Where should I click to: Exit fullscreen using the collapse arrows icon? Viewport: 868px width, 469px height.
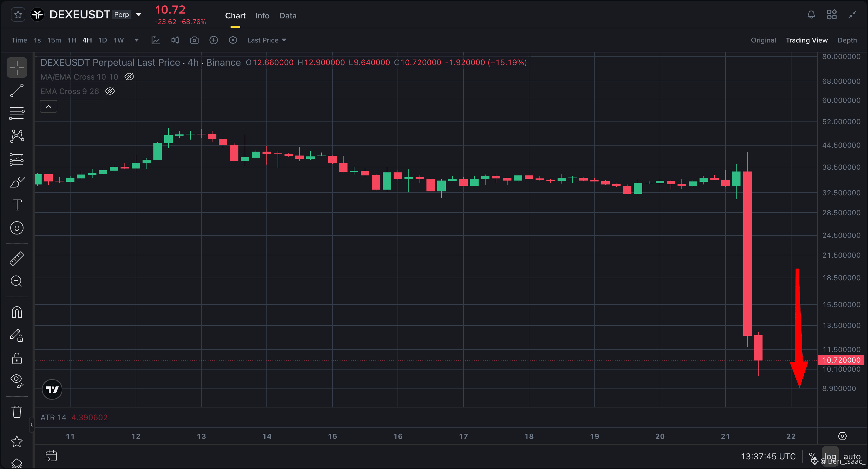pyautogui.click(x=852, y=15)
